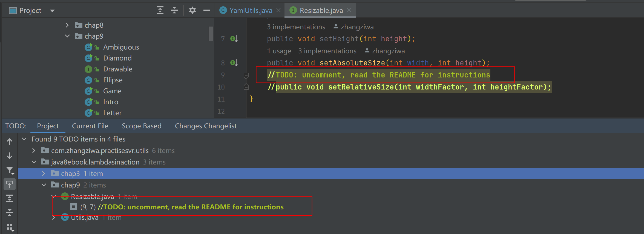644x234 pixels.
Task: Select Intro class in Project tree
Action: coord(111,102)
